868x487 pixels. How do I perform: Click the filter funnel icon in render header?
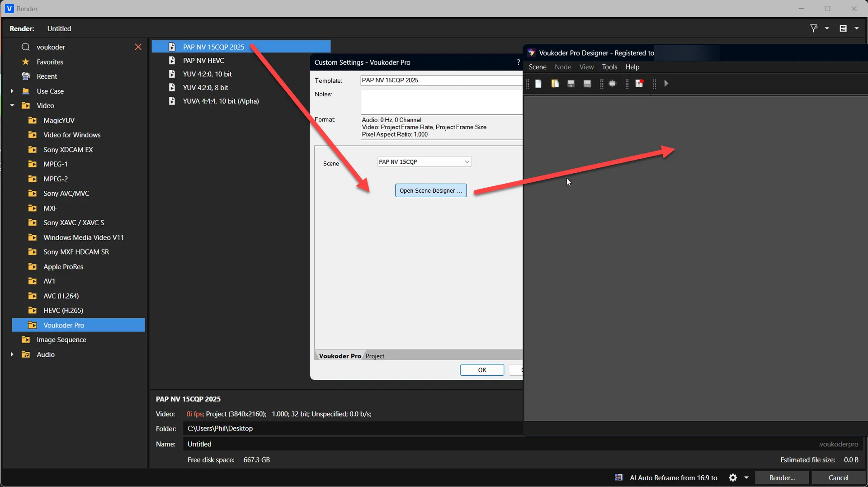click(814, 28)
